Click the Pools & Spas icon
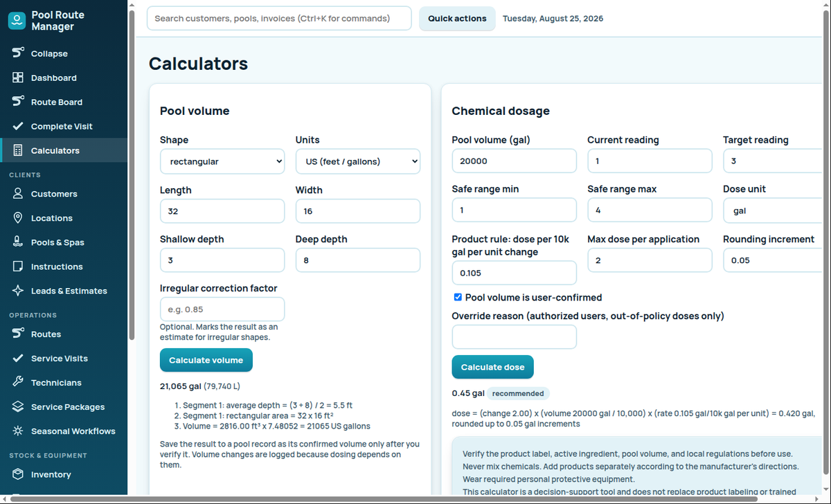The height and width of the screenshot is (504, 831). (18, 242)
